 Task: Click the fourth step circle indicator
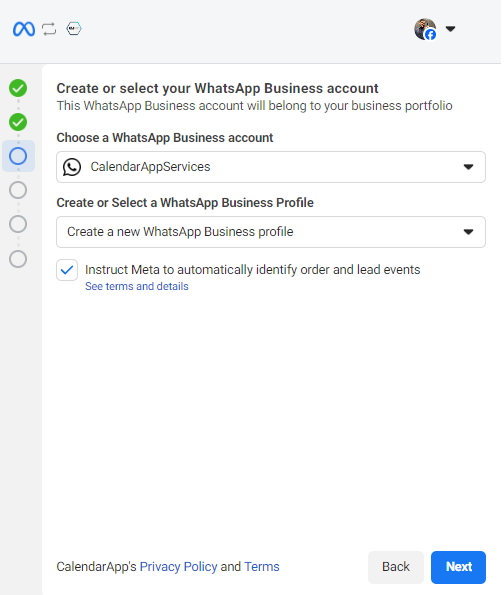18,190
